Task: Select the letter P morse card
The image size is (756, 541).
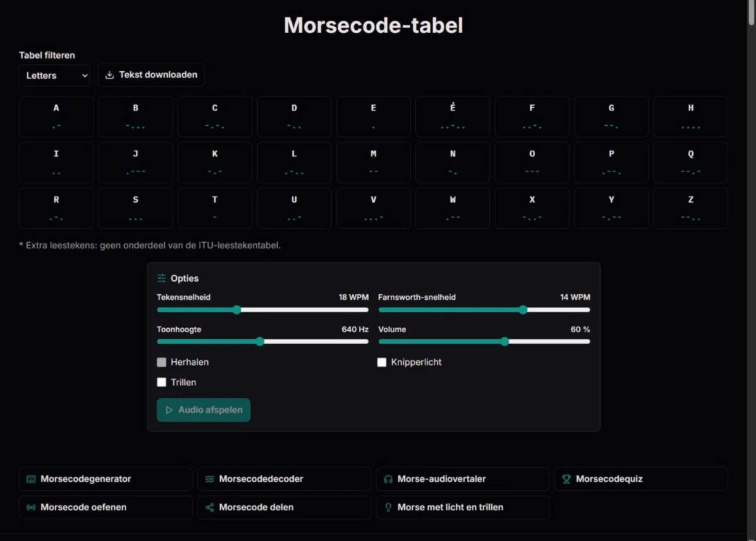Action: pyautogui.click(x=612, y=163)
